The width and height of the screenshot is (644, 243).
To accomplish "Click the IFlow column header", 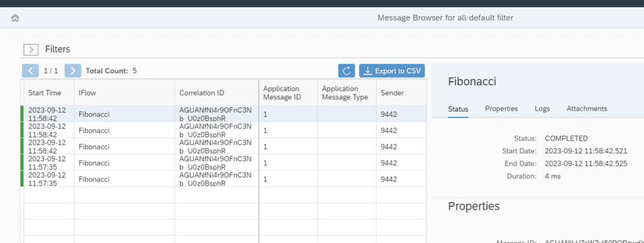I will 125,92.
